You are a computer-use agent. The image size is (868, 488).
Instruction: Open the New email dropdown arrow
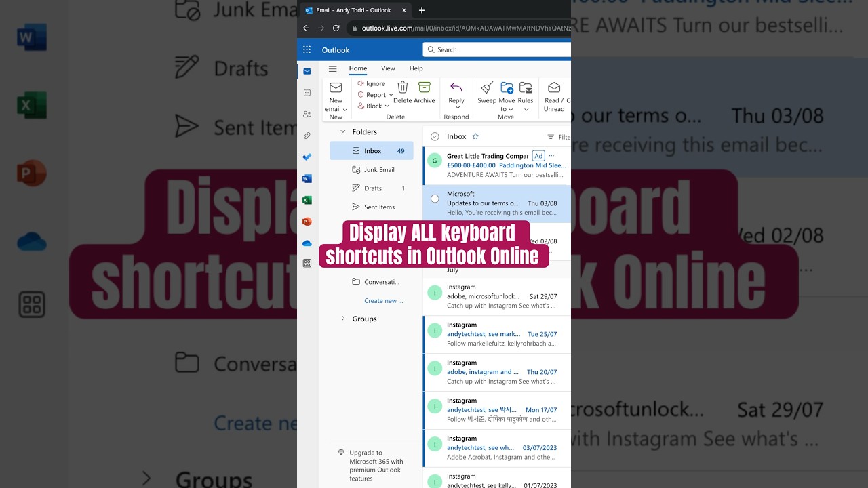[345, 109]
